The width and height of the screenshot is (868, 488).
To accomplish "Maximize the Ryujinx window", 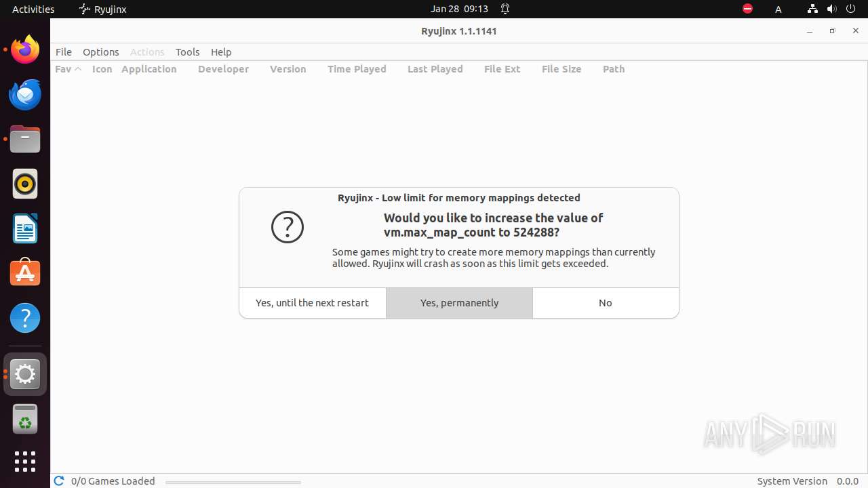I will click(x=833, y=31).
